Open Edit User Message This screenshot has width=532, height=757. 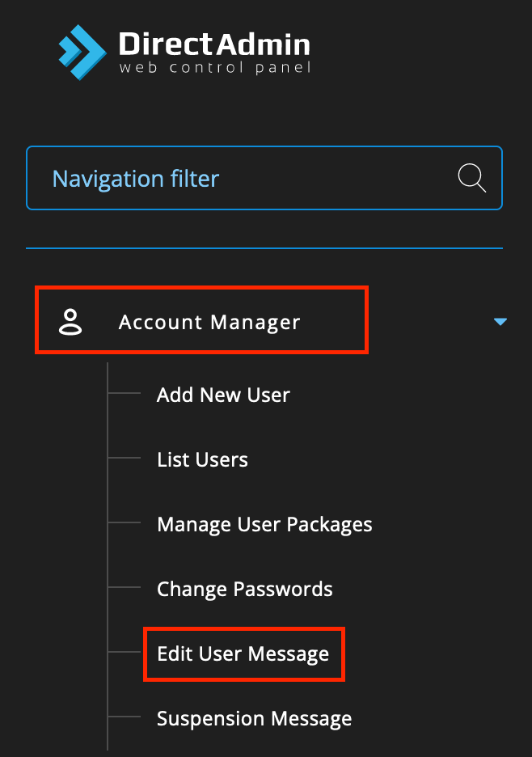(x=243, y=654)
